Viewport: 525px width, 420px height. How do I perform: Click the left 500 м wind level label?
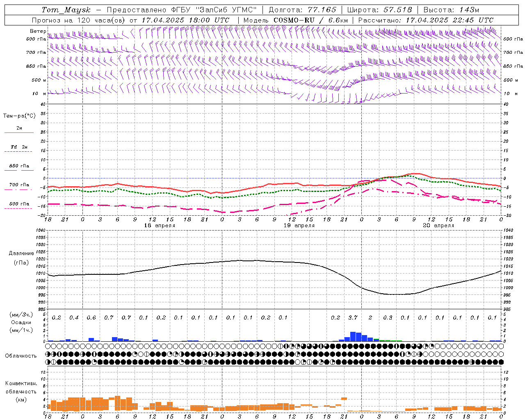39,80
